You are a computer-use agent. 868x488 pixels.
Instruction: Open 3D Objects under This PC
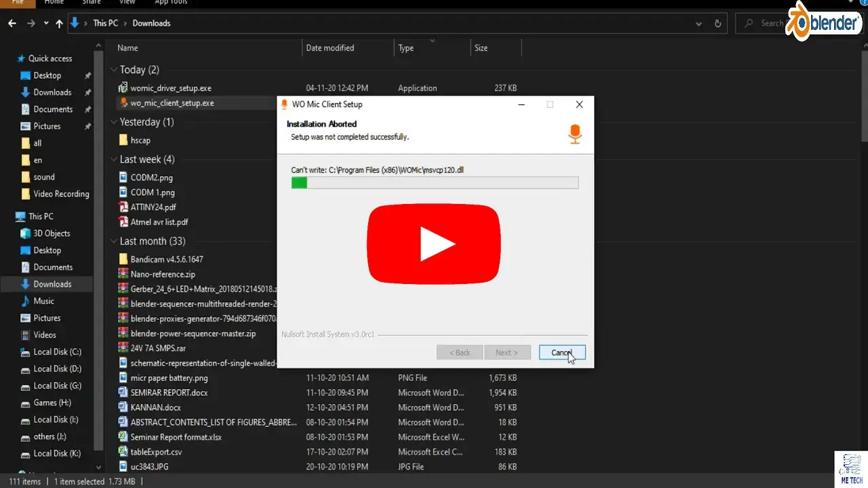click(52, 233)
